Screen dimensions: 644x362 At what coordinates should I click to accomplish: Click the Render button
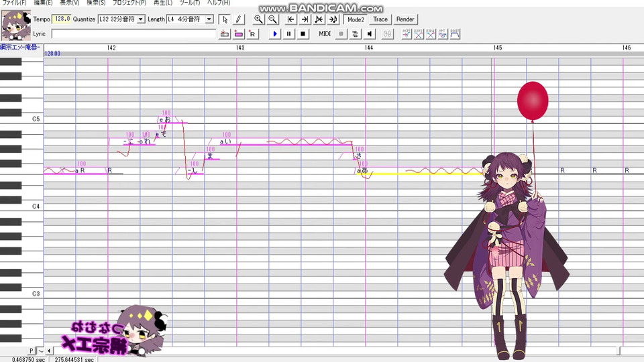pyautogui.click(x=405, y=19)
